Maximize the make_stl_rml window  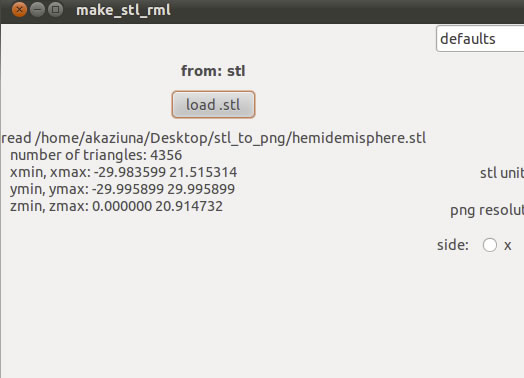[x=55, y=10]
